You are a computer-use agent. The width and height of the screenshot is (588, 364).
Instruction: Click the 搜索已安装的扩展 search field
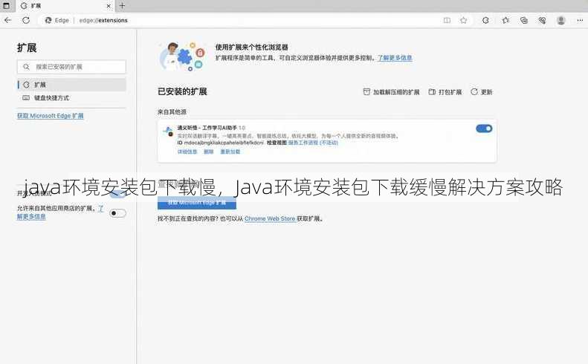tap(71, 67)
